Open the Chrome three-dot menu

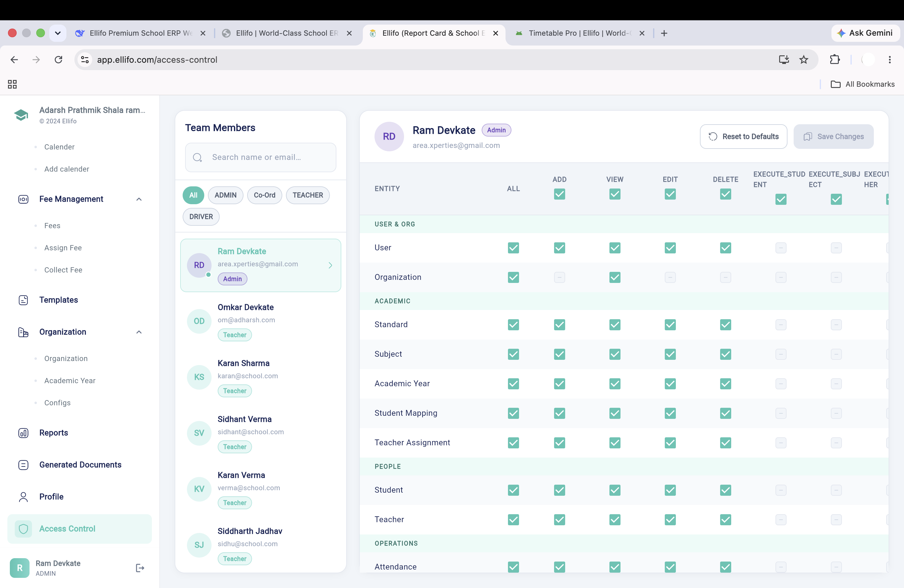pyautogui.click(x=890, y=60)
